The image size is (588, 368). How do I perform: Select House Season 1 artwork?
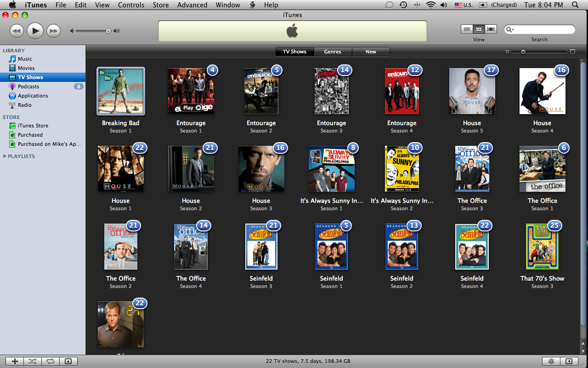[121, 169]
